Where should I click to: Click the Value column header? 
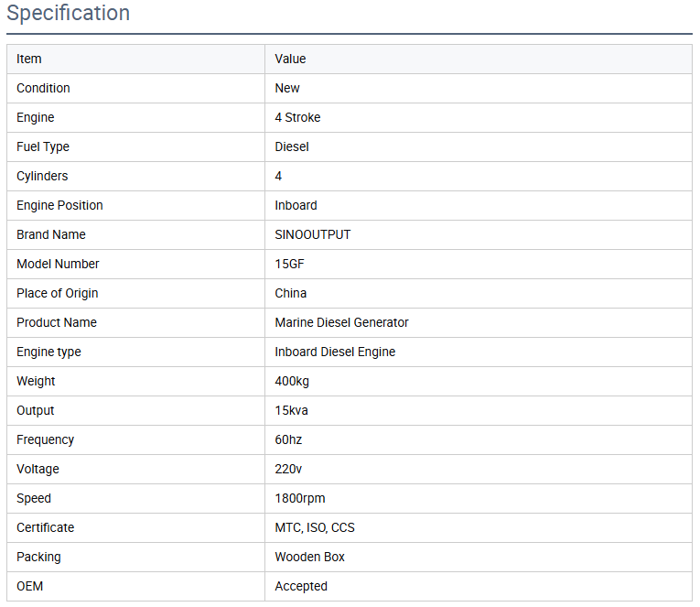click(290, 59)
